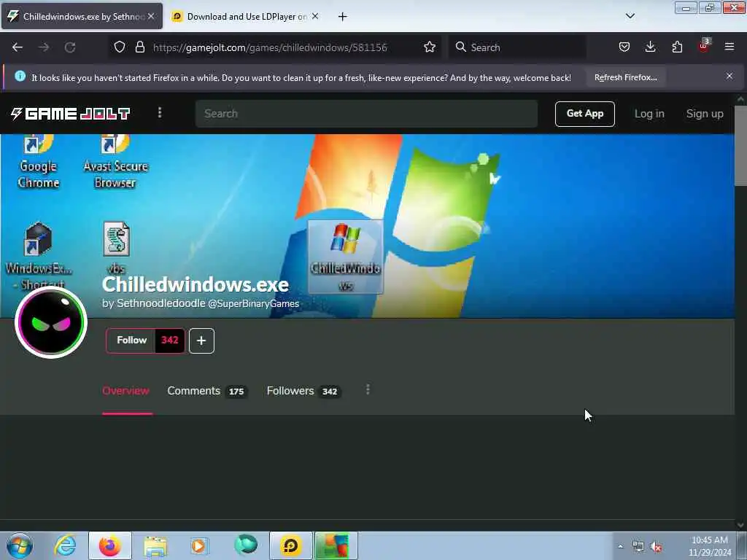747x560 pixels.
Task: Go back with the browser back arrow
Action: pos(18,47)
